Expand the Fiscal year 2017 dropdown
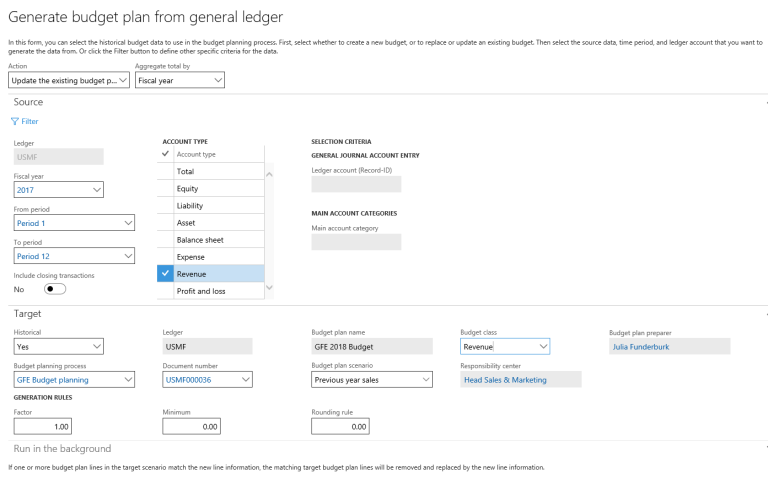The image size is (768, 479). 59,189
